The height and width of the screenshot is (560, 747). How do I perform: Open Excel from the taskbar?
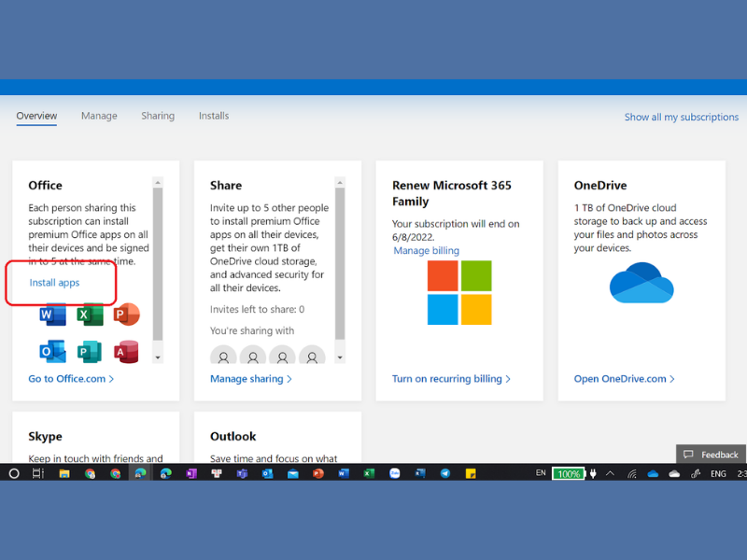click(x=369, y=473)
